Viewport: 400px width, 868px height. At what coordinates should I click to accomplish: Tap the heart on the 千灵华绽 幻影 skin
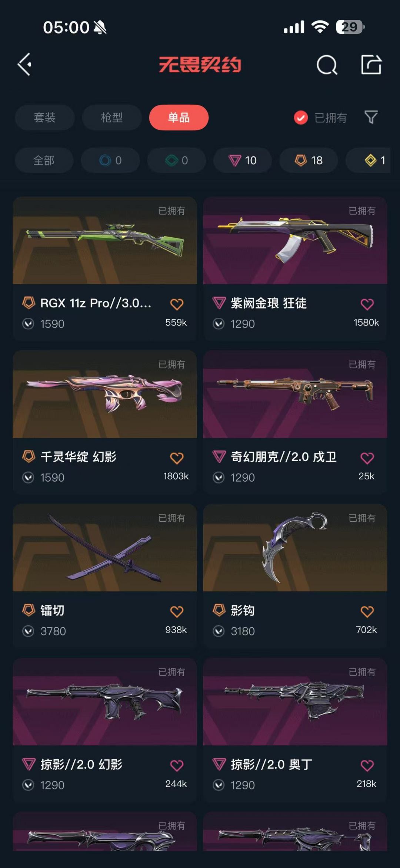[x=177, y=458]
